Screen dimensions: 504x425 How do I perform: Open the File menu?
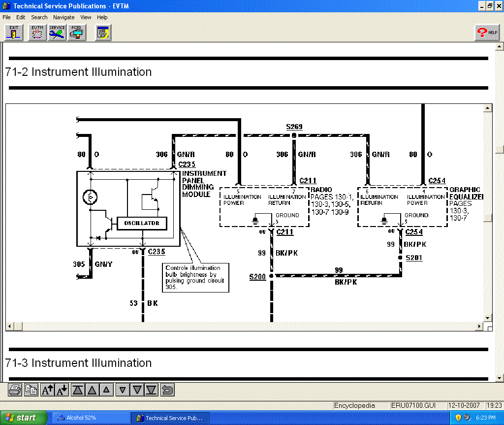click(6, 17)
